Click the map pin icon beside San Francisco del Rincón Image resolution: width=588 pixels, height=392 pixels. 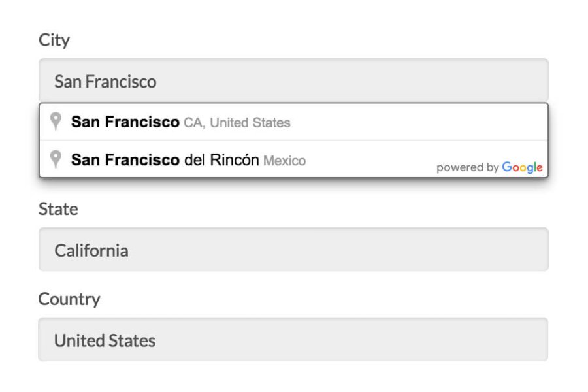(x=56, y=159)
